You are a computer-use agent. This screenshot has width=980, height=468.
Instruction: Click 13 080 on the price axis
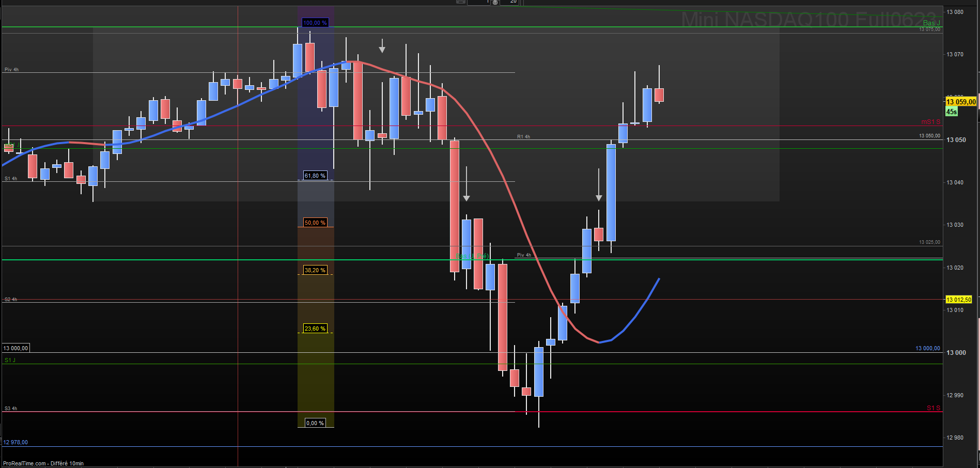tap(955, 12)
